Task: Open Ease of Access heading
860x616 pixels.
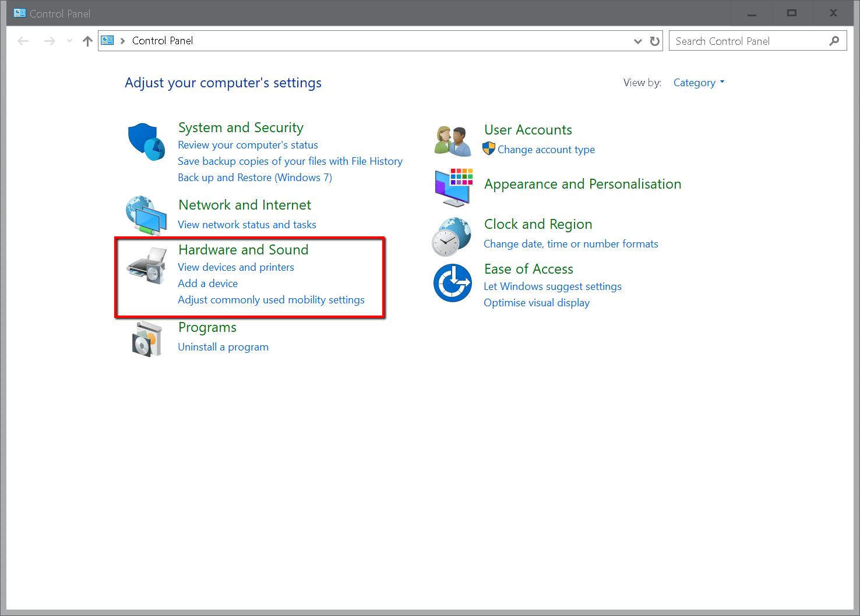Action: click(x=528, y=269)
